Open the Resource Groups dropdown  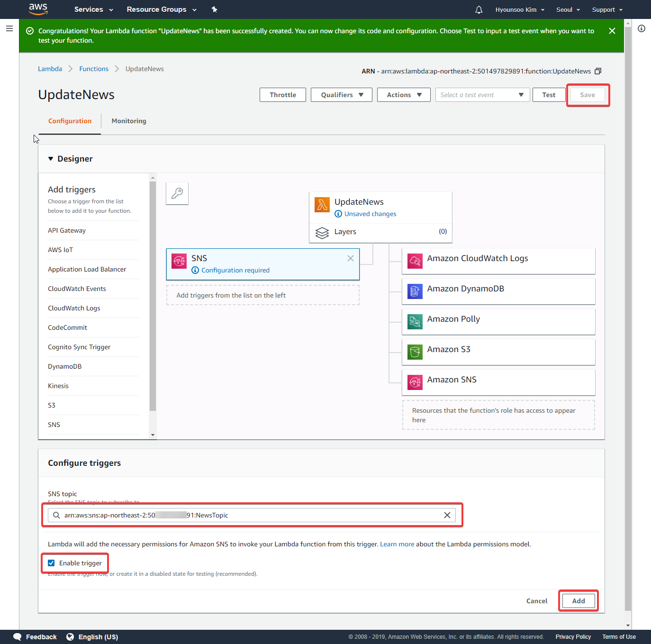162,9
